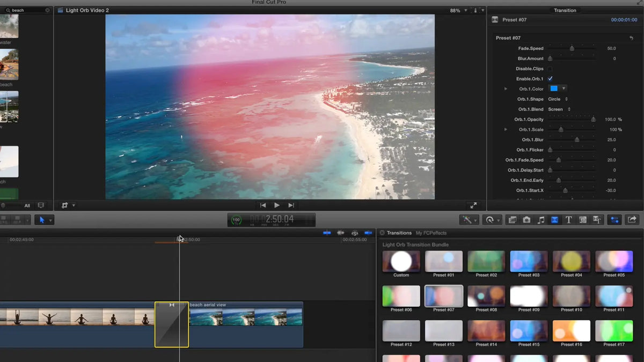644x362 pixels.
Task: Jump to previous edit point
Action: (x=263, y=205)
